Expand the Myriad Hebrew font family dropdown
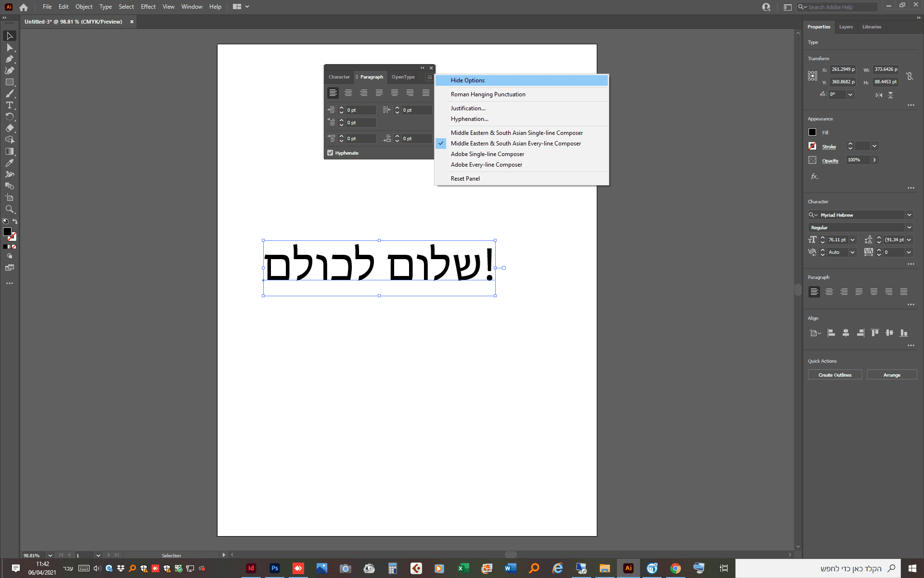924x578 pixels. (909, 215)
